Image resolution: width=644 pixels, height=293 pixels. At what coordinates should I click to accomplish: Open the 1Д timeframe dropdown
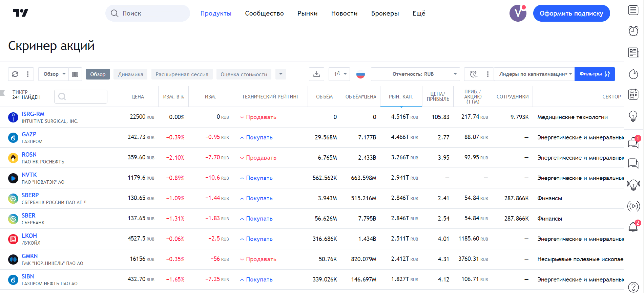[x=339, y=74]
